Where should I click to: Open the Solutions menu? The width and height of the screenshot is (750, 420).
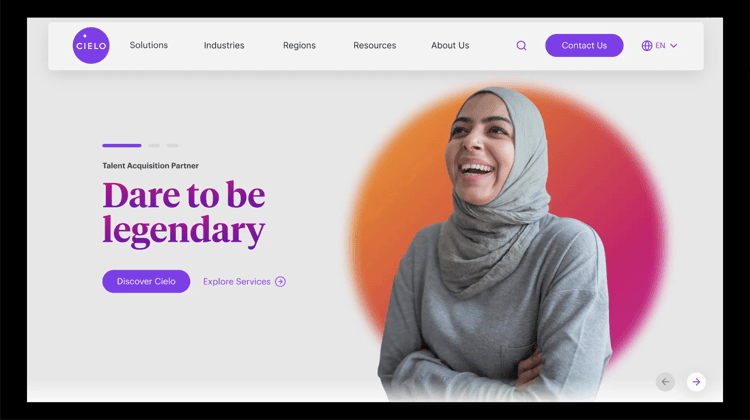(149, 45)
